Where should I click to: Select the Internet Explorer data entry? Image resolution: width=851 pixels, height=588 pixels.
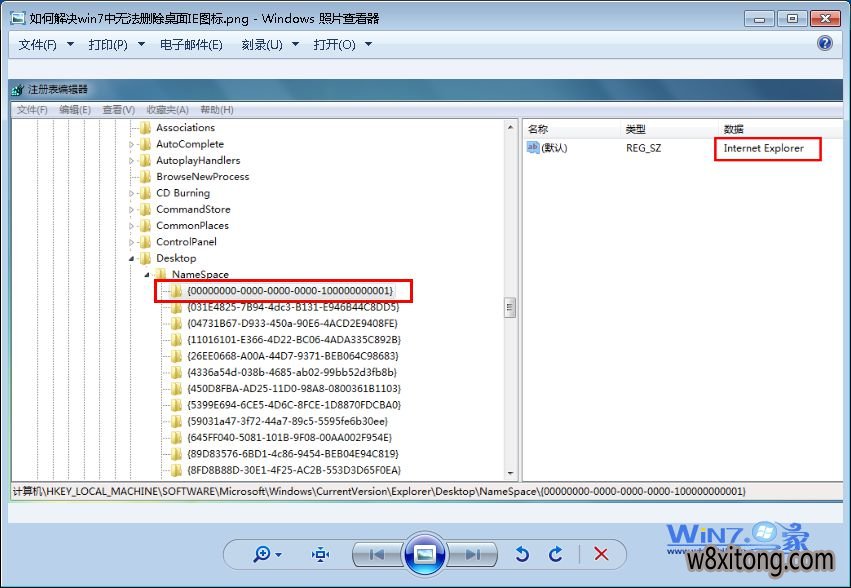762,149
